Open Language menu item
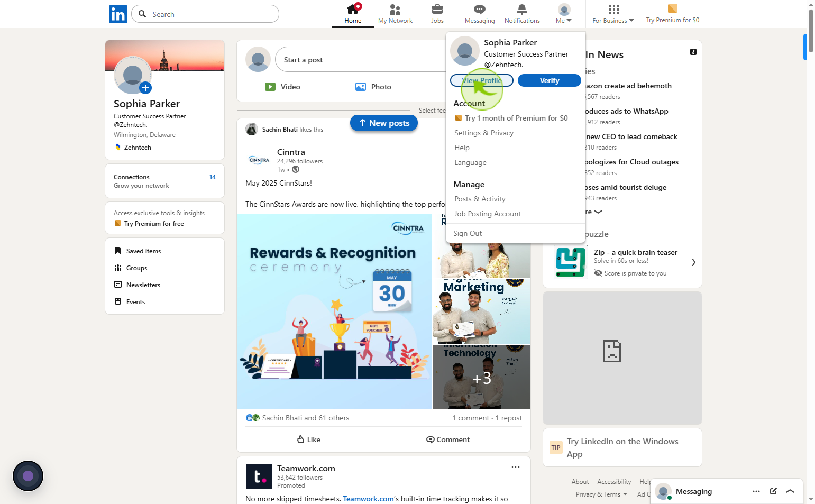This screenshot has height=504, width=815. (x=470, y=162)
